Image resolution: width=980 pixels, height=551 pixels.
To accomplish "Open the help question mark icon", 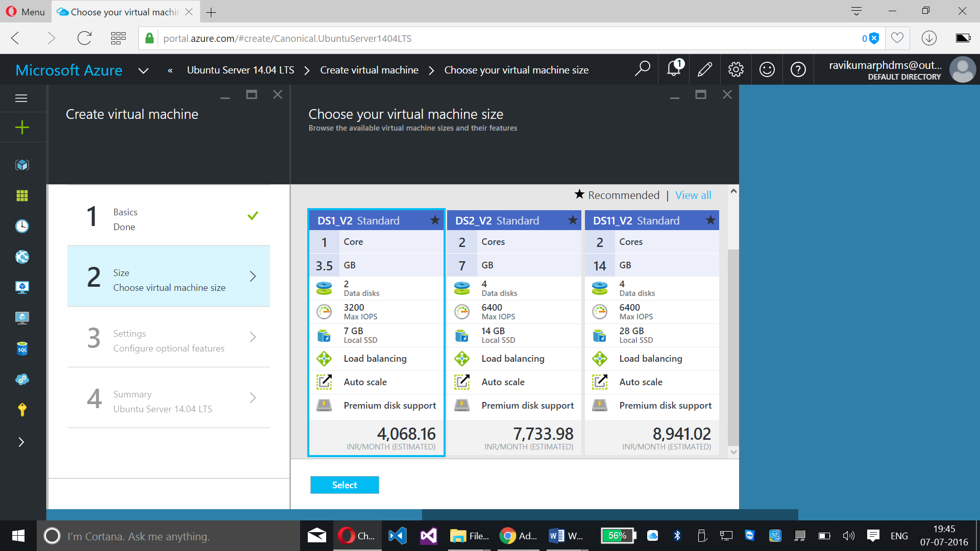I will (x=798, y=69).
